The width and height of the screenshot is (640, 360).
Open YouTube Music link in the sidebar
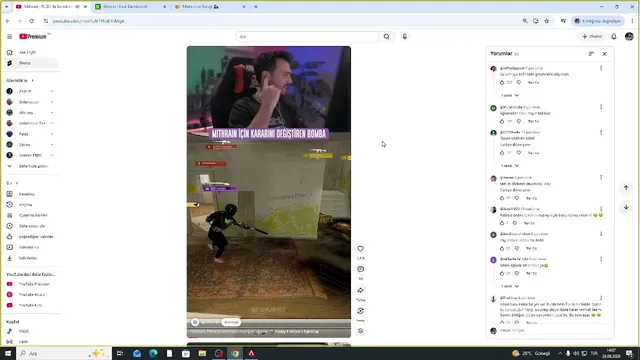click(x=31, y=294)
